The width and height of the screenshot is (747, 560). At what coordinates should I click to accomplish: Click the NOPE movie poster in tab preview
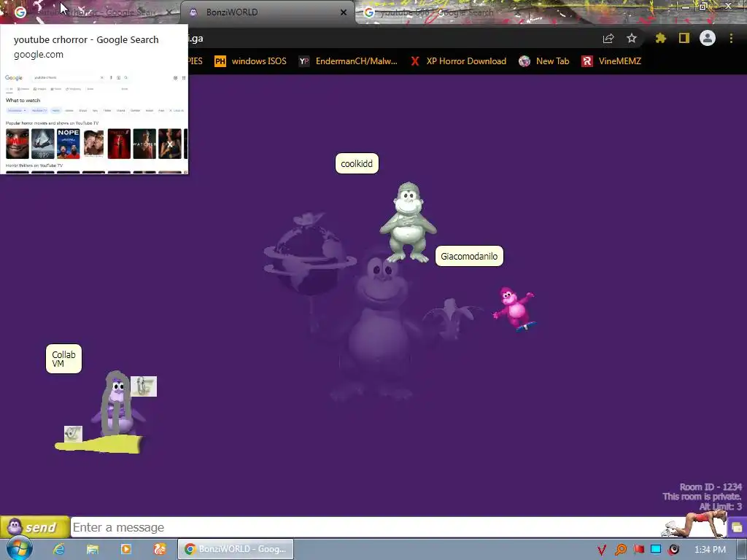click(x=68, y=144)
